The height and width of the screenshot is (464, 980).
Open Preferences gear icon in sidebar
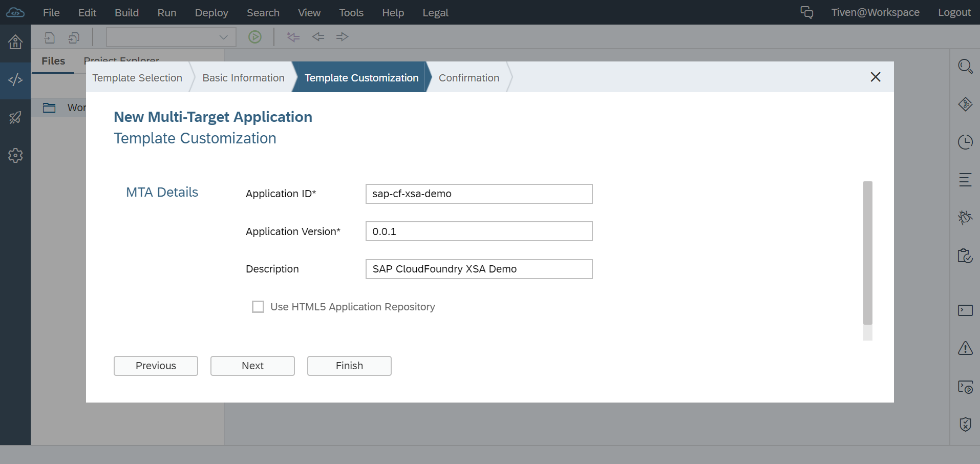click(15, 156)
